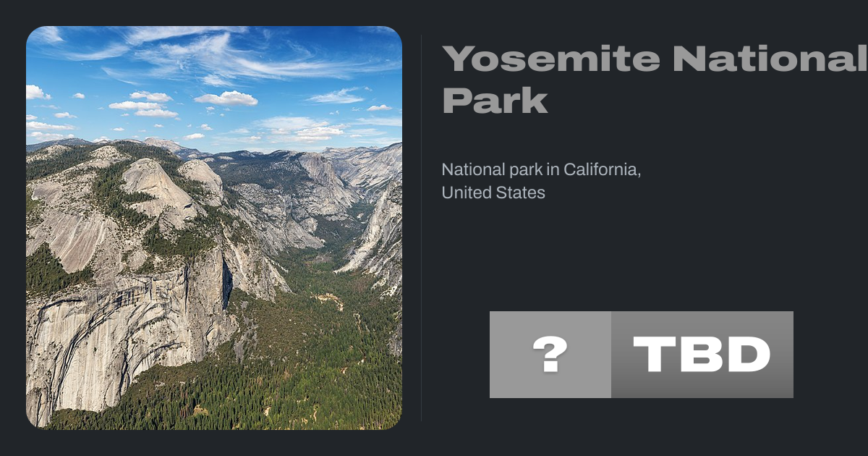Click the "United States" text

click(493, 193)
